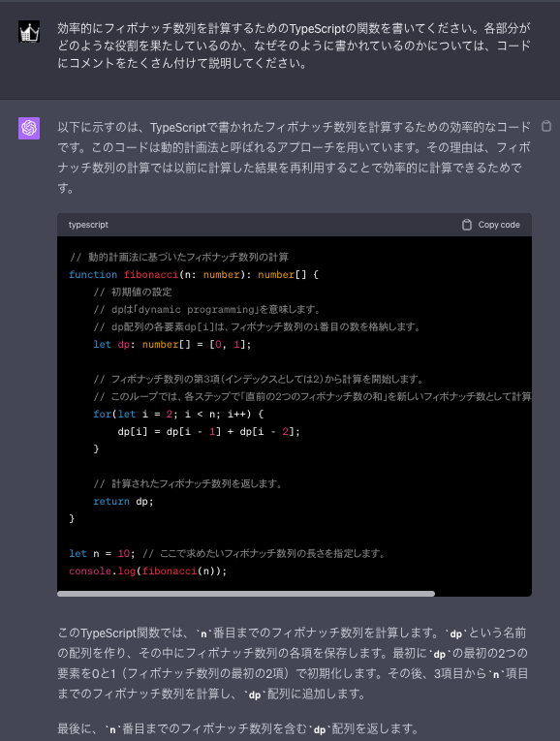Click the '// 計算されたフィボナッチ数列を返します' comment
The image size is (560, 741).
tap(188, 484)
